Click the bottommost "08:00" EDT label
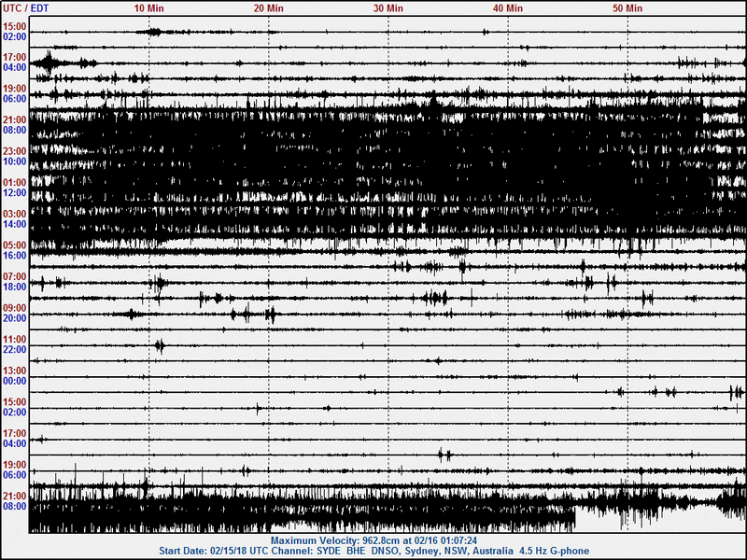 tap(15, 506)
